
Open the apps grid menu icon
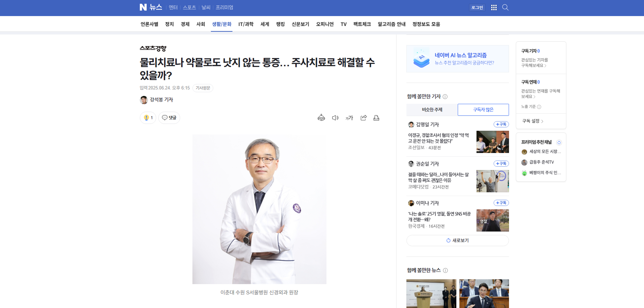click(494, 8)
